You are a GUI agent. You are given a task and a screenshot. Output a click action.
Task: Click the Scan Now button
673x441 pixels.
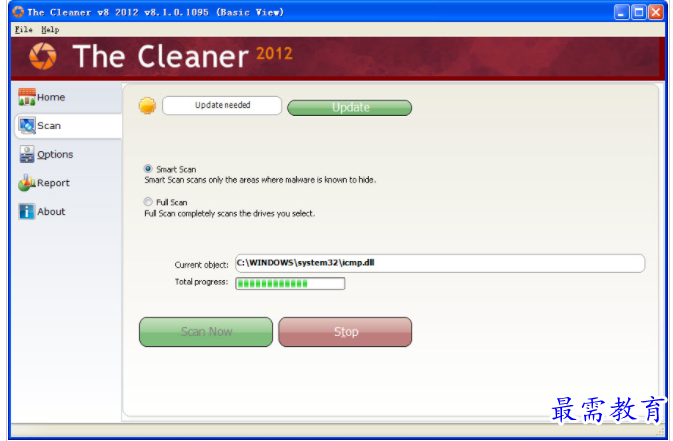206,332
